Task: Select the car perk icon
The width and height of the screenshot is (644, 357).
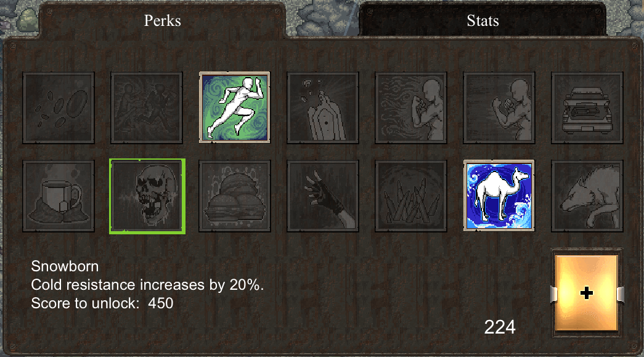Action: point(587,108)
